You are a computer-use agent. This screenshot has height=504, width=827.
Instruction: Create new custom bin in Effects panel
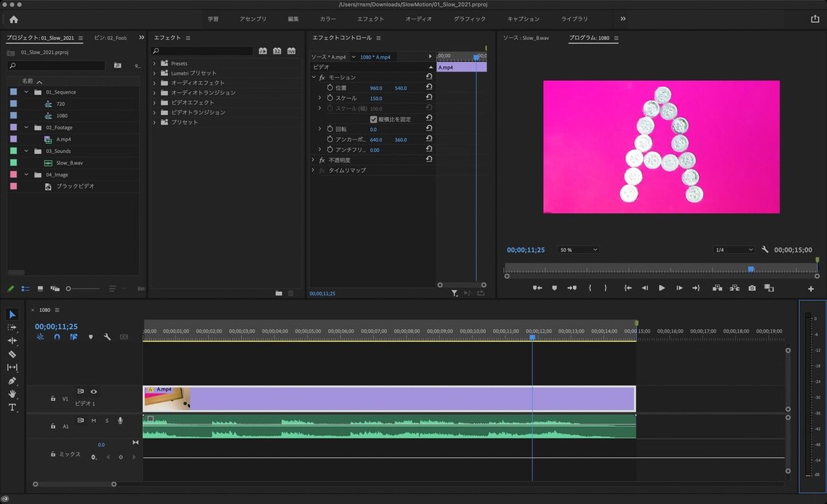[x=278, y=293]
